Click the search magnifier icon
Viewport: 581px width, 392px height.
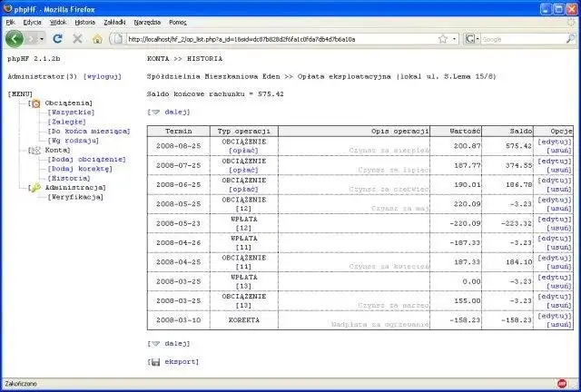571,39
